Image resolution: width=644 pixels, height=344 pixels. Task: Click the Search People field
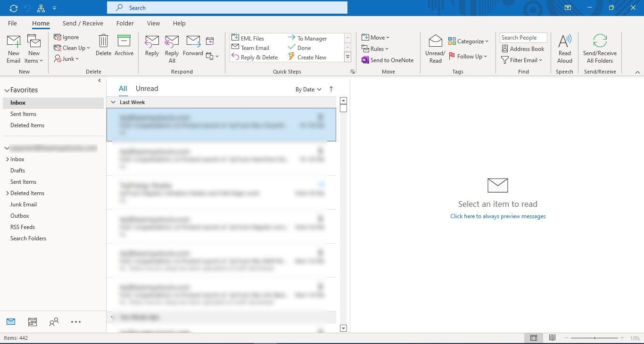tap(523, 38)
